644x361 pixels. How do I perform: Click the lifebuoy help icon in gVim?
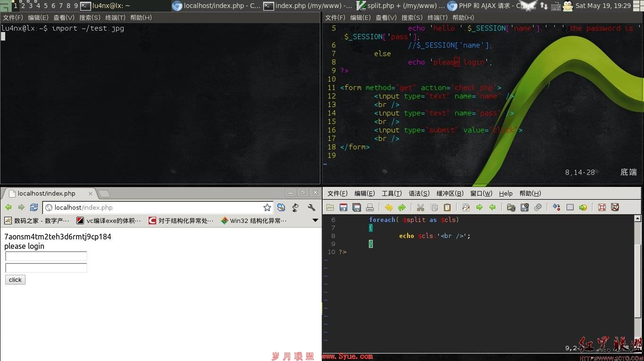(602, 207)
